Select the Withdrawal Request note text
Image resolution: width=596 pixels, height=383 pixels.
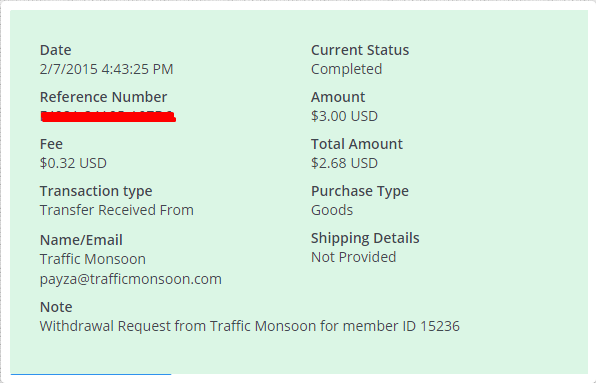click(x=250, y=326)
